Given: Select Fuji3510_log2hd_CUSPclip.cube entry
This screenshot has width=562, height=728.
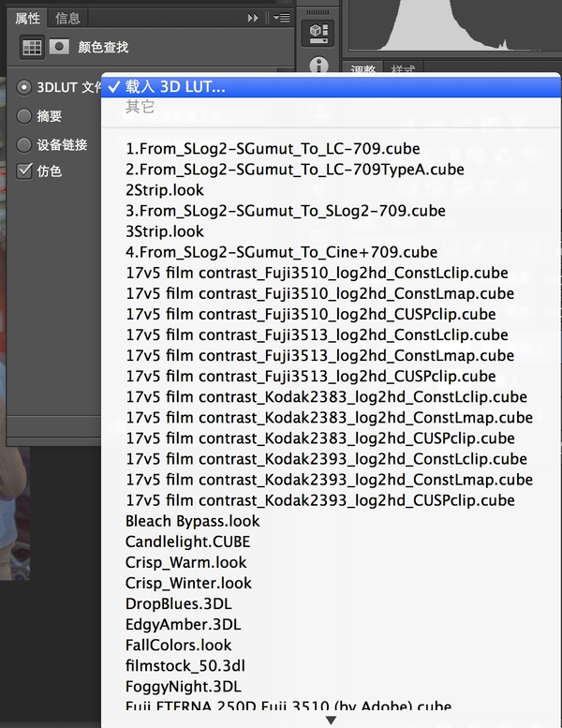Looking at the screenshot, I should (x=331, y=314).
